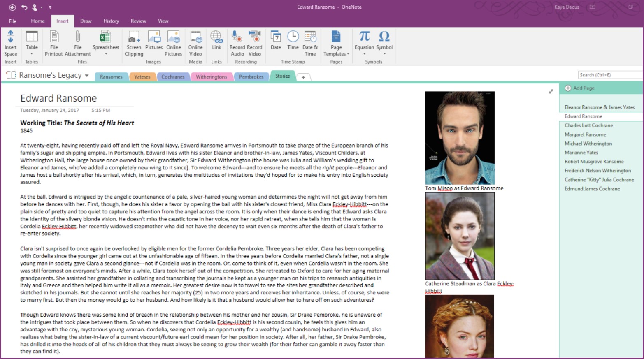
Task: Click the Record Video icon
Action: coord(255,37)
